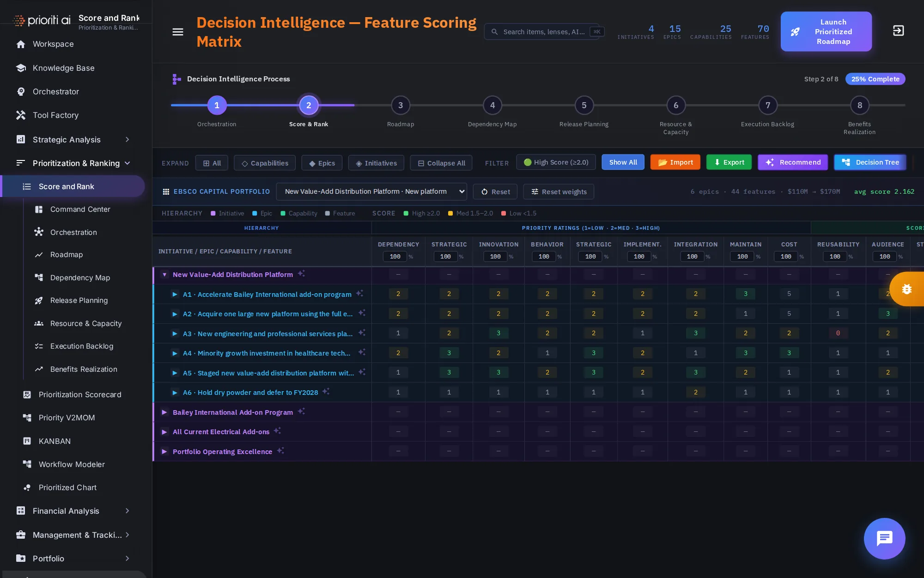Open Tool Factory in the sidebar
The width and height of the screenshot is (924, 578).
55,115
